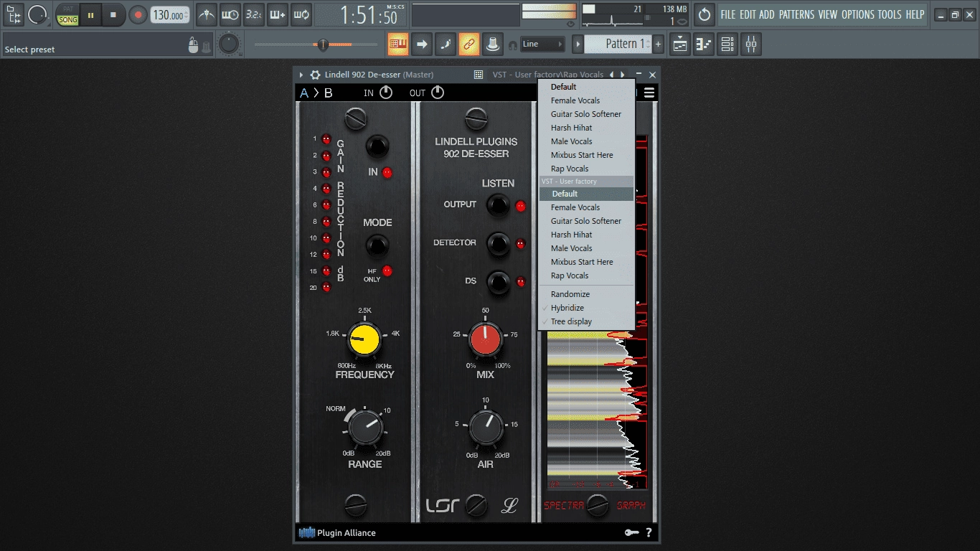Open the FILE menu

coord(728,14)
